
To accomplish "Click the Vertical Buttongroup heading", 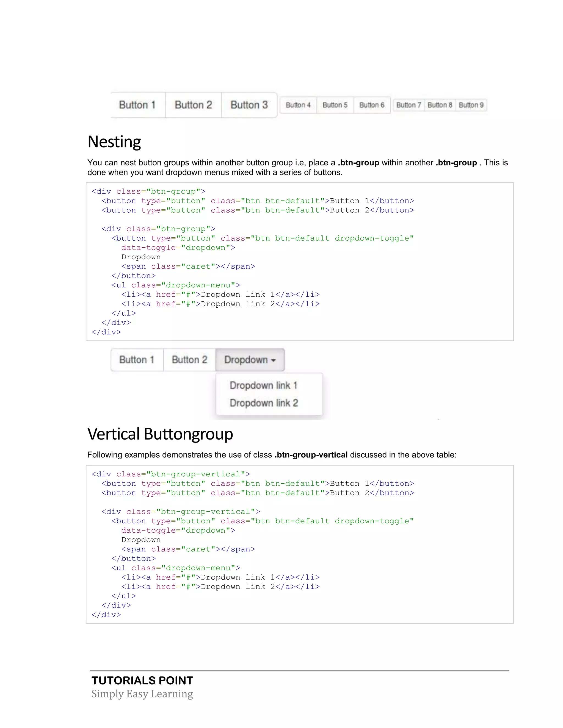I will click(160, 434).
